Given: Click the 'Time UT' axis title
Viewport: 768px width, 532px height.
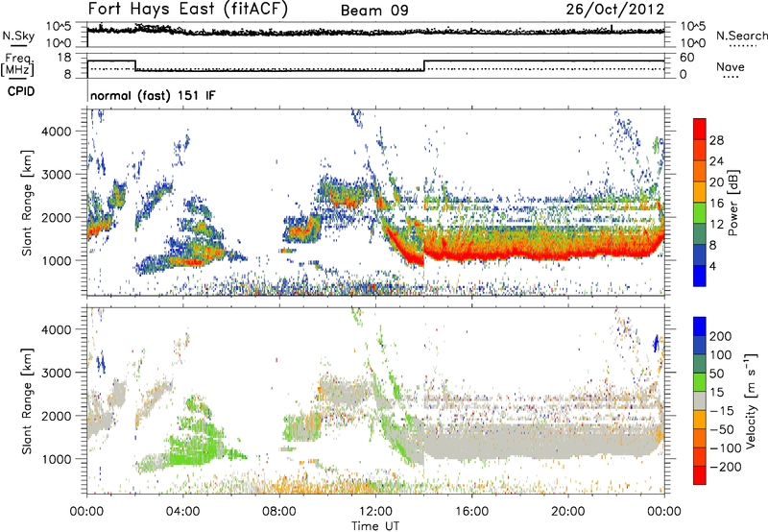Looking at the screenshot, I should (375, 526).
